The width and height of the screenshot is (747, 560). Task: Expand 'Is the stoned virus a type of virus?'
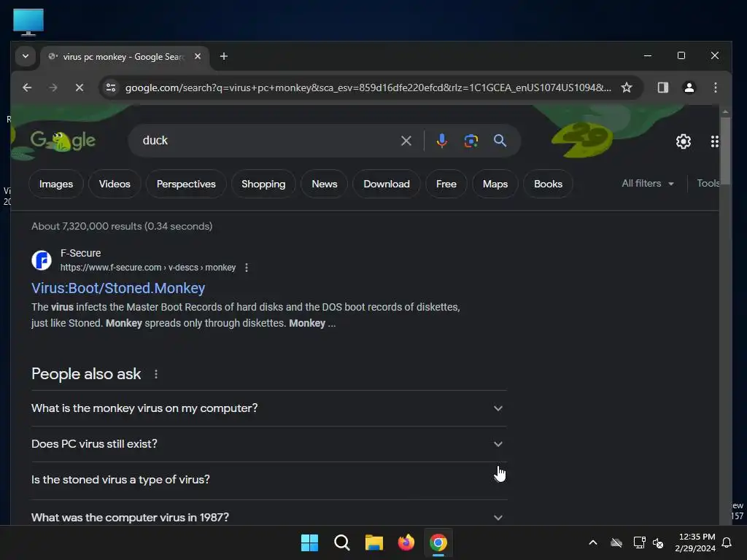[269, 480]
